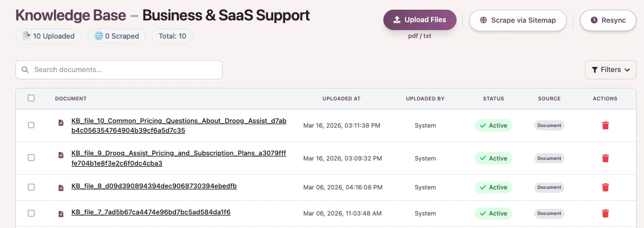This screenshot has width=644, height=228.
Task: Check the box for KB_file_10 row
Action: tap(31, 125)
